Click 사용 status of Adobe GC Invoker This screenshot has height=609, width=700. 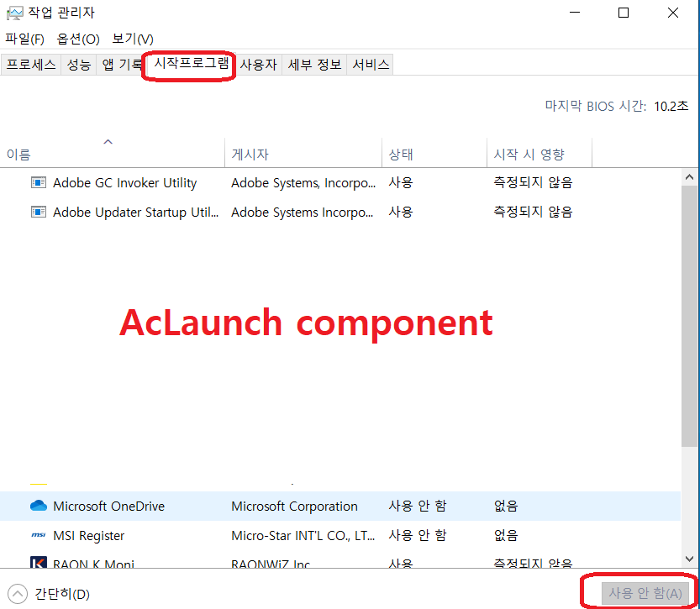(401, 182)
